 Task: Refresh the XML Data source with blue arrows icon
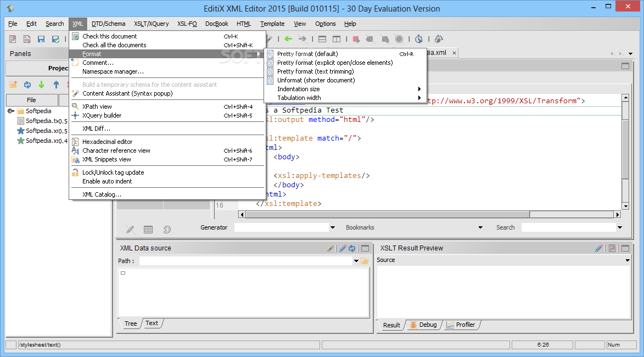point(352,248)
